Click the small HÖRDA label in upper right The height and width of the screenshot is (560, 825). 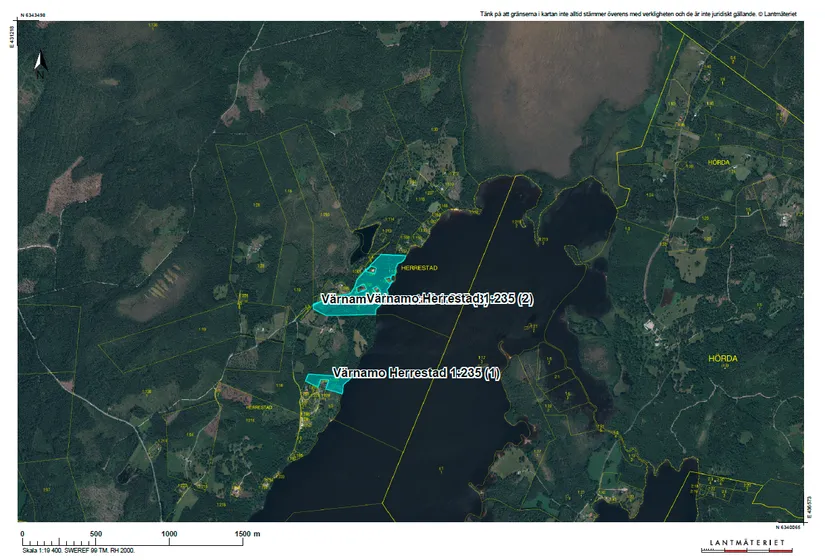click(718, 162)
